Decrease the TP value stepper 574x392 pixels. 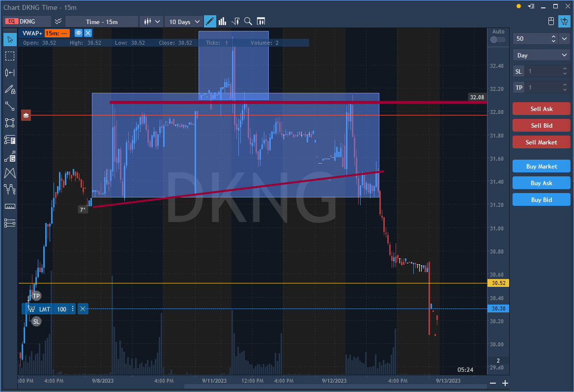(x=565, y=90)
